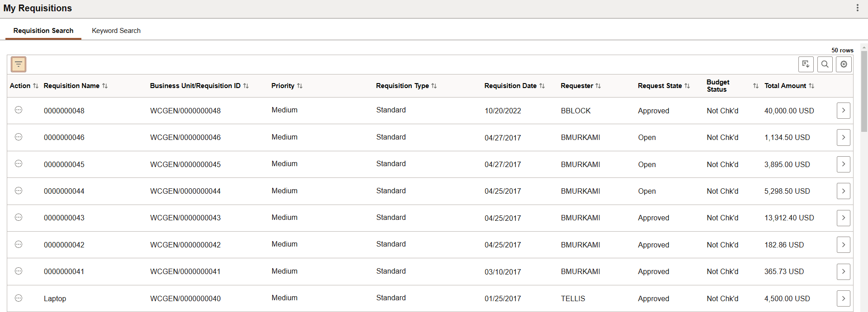Toggle sorting on the Requisition Name column
868x312 pixels.
[x=105, y=85]
